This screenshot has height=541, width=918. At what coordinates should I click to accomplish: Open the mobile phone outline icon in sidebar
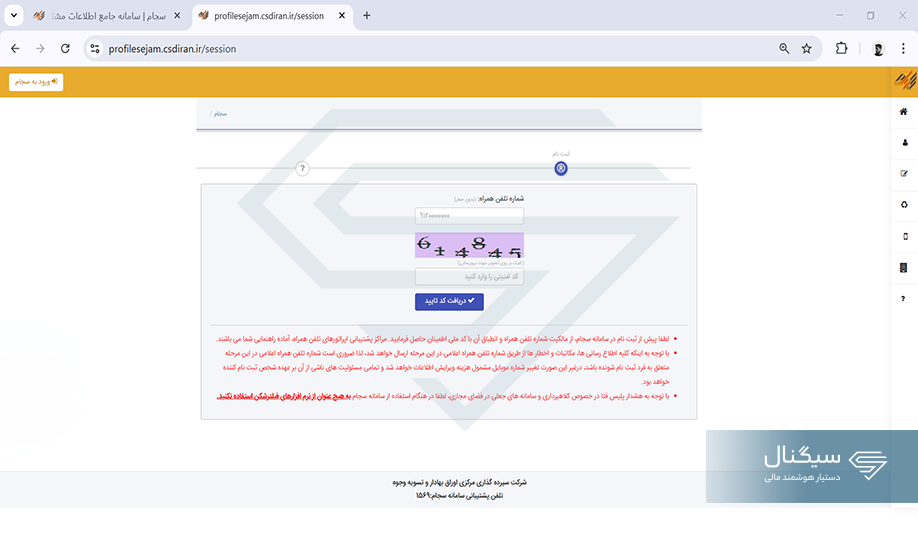[904, 237]
